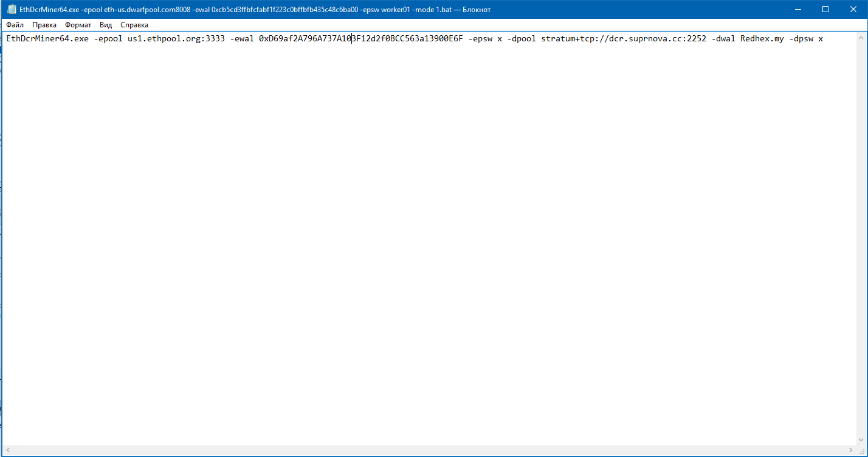Open the Правка menu
This screenshot has height=457, width=868.
[x=44, y=25]
